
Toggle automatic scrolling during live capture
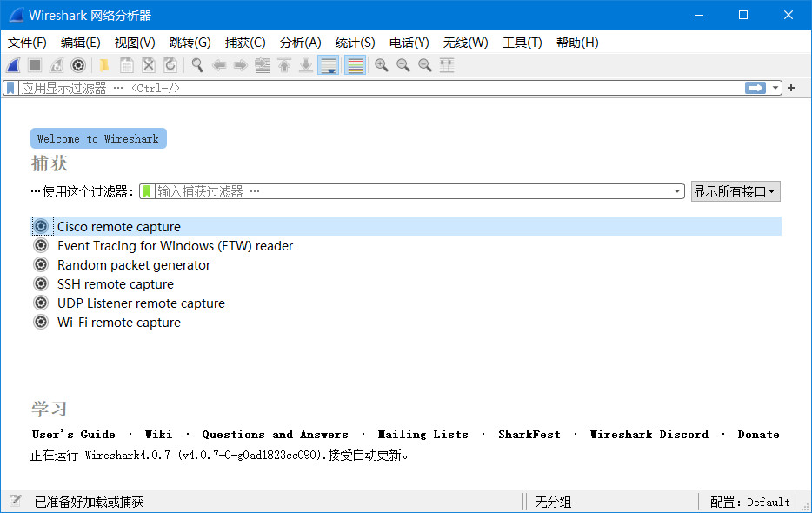coord(328,65)
